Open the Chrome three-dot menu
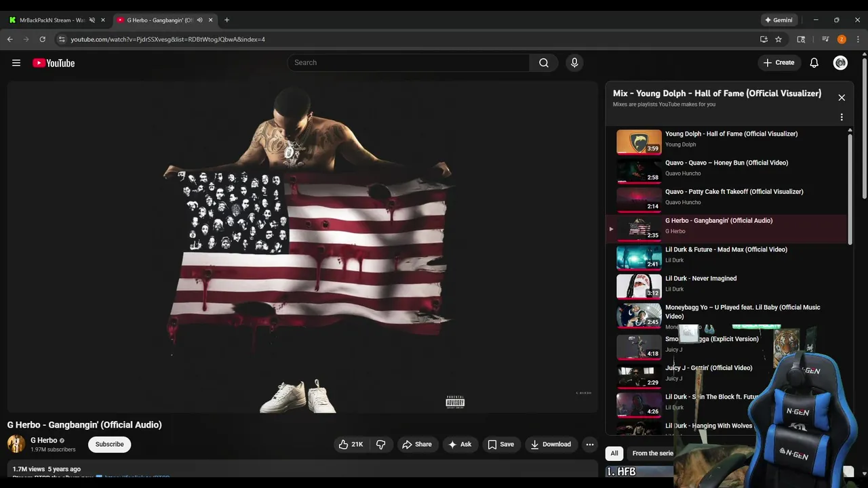868x488 pixels. click(x=858, y=39)
